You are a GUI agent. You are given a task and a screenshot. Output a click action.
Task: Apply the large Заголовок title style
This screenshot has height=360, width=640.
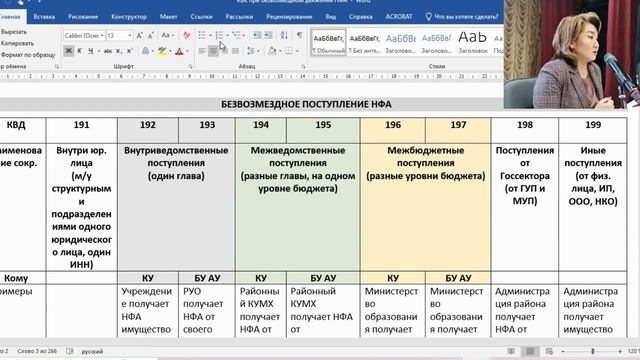click(x=473, y=43)
